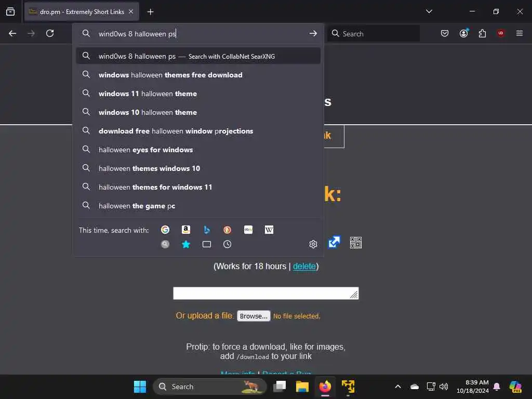Open the network icon in tray
The height and width of the screenshot is (399, 532).
coord(431,387)
